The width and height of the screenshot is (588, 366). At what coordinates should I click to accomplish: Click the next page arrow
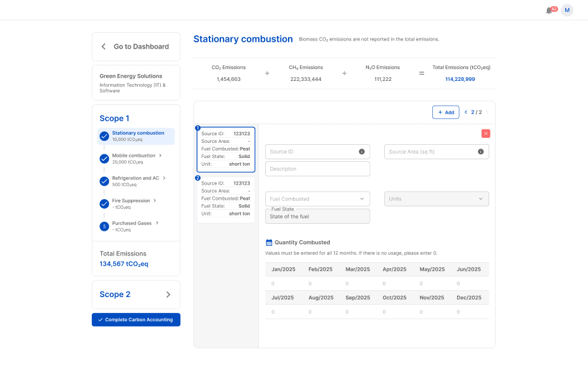pos(487,113)
